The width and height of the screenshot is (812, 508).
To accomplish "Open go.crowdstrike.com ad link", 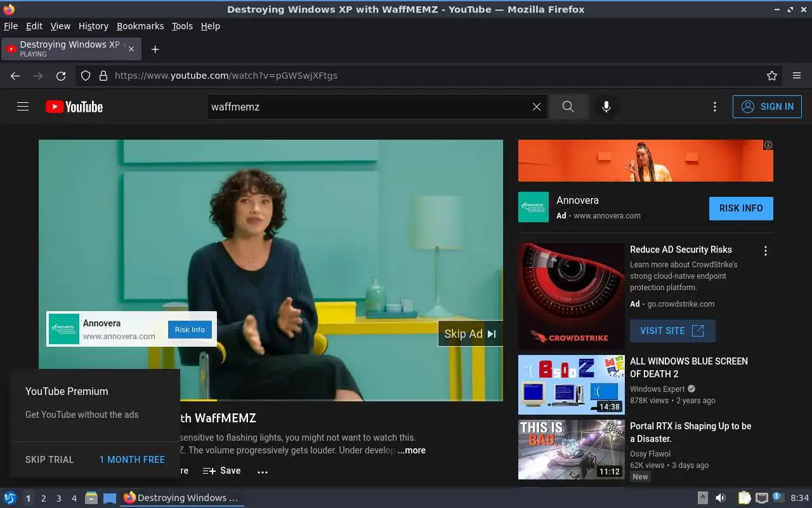I will [x=681, y=304].
